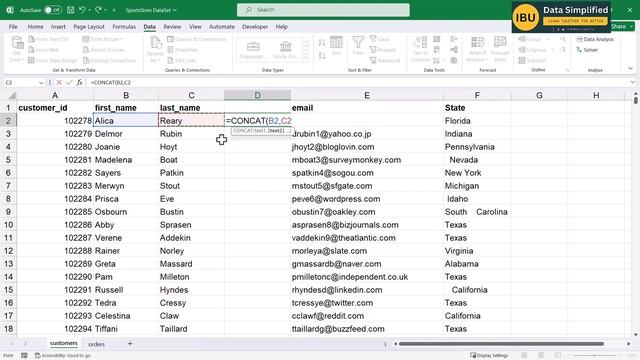Click From Table/Range option
Viewport: 640px width, 360px height.
[53, 60]
